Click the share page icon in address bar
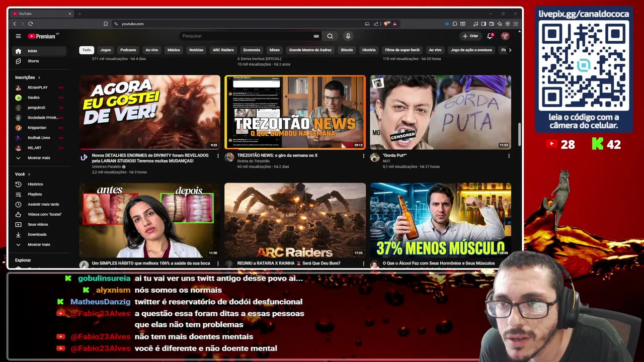 (x=376, y=24)
